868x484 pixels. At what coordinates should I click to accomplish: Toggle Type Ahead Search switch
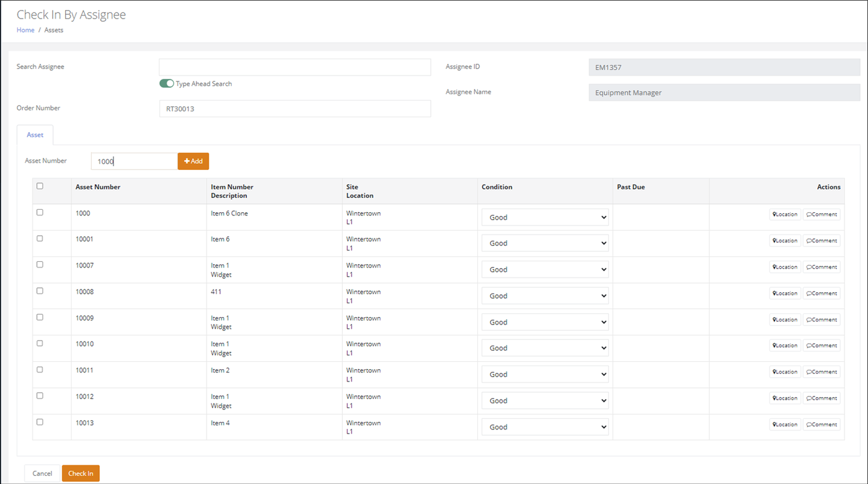(x=166, y=84)
